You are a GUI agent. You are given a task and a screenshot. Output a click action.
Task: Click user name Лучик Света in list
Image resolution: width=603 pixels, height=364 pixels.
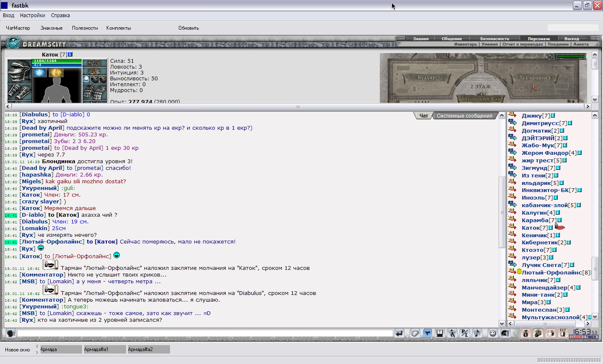541,265
